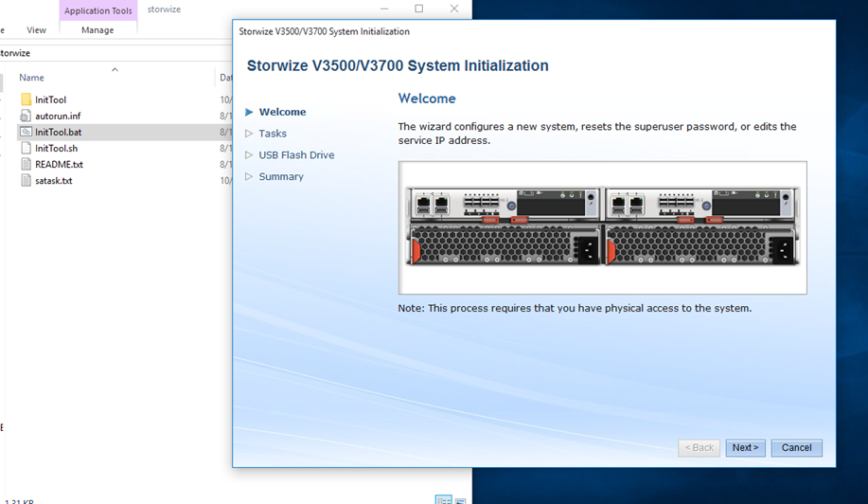Select the satask.txt file icon
This screenshot has width=868, height=504.
pyautogui.click(x=27, y=180)
